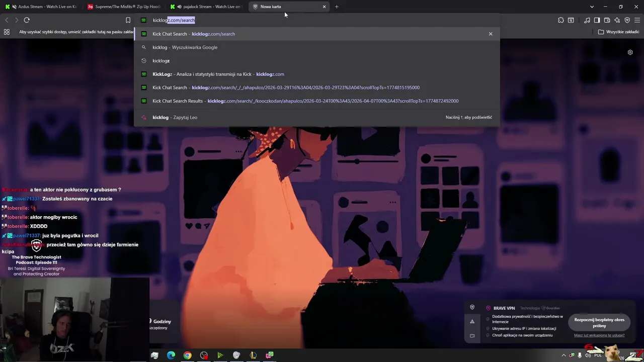This screenshot has height=362, width=644.
Task: Click the POL keyboard language indicator
Action: [598, 355]
